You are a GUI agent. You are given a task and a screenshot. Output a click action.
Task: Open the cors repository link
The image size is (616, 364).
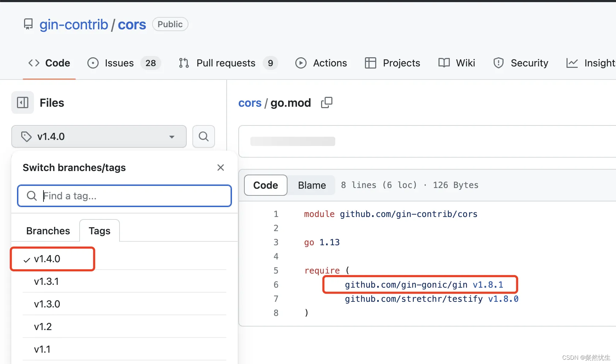coord(132,24)
